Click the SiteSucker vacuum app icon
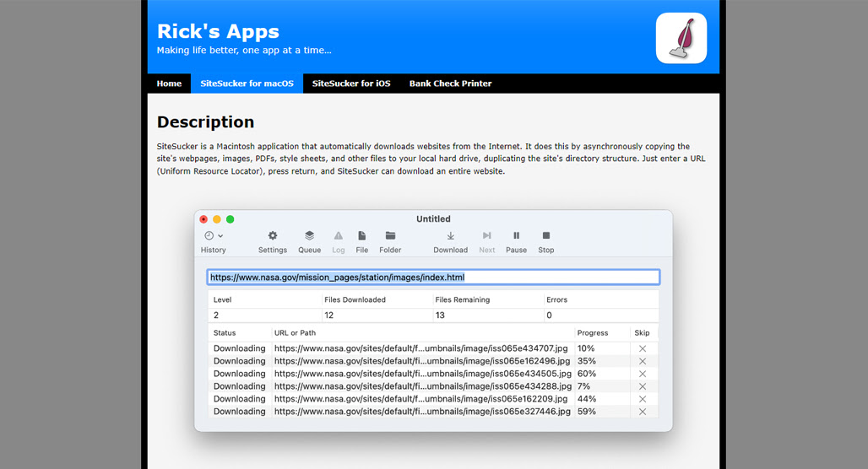Screen dimensions: 868x469 (x=681, y=38)
